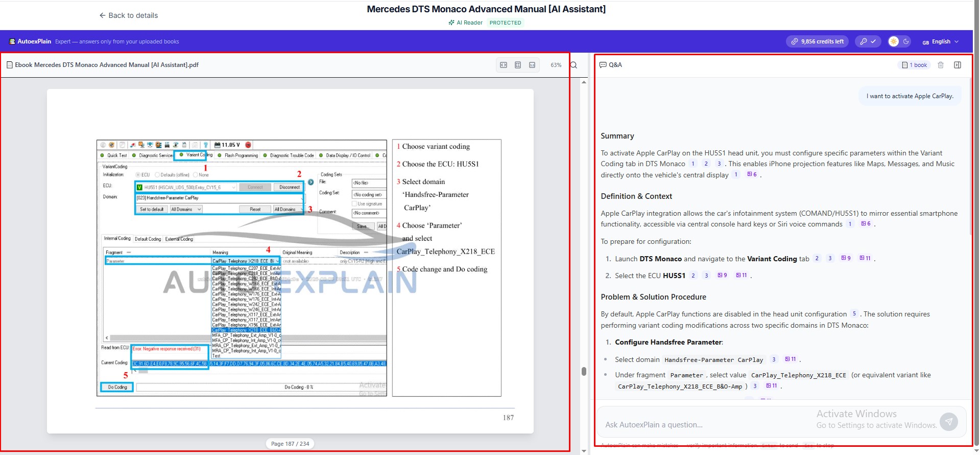This screenshot has height=455, width=980.
Task: Click the DTS Monaco screenshot on PDF page 187
Action: tap(242, 268)
